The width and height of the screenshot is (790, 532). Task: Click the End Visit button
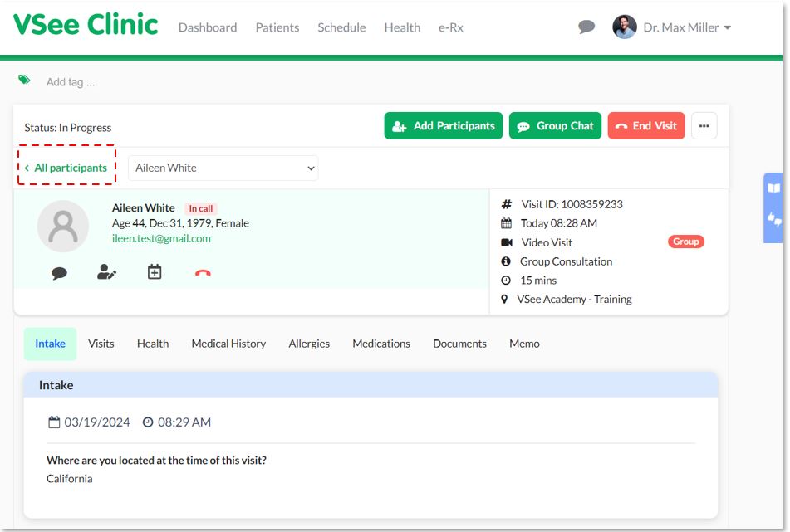[646, 126]
